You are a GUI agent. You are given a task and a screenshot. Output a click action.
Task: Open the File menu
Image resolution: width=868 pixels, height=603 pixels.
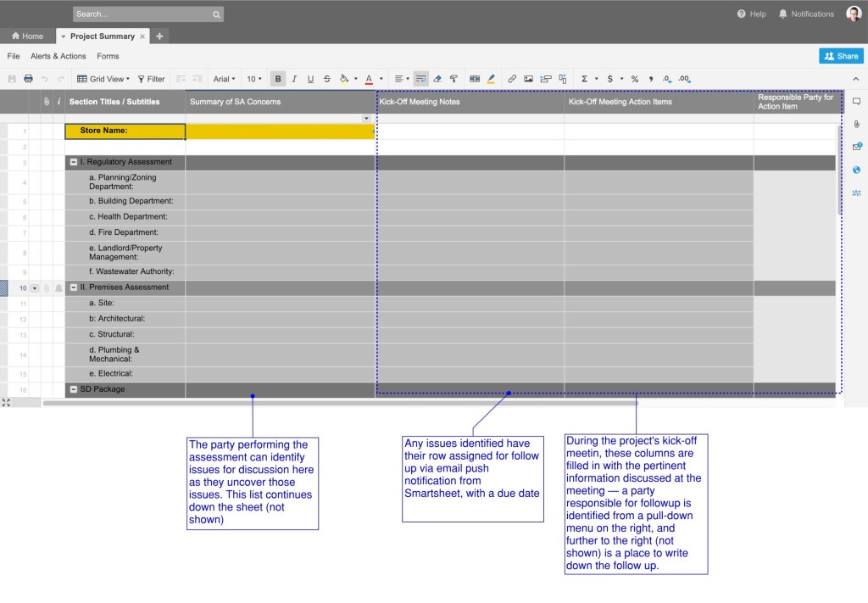pyautogui.click(x=14, y=56)
